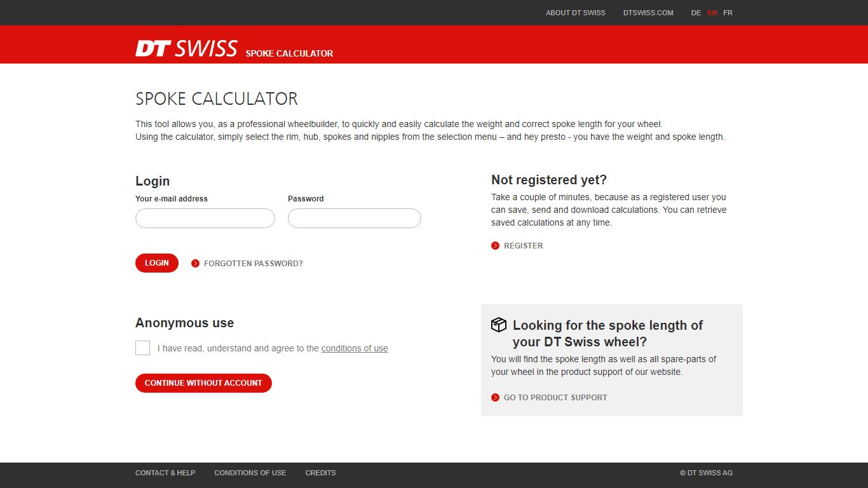
Task: Click the red LOGIN button
Action: pyautogui.click(x=157, y=263)
